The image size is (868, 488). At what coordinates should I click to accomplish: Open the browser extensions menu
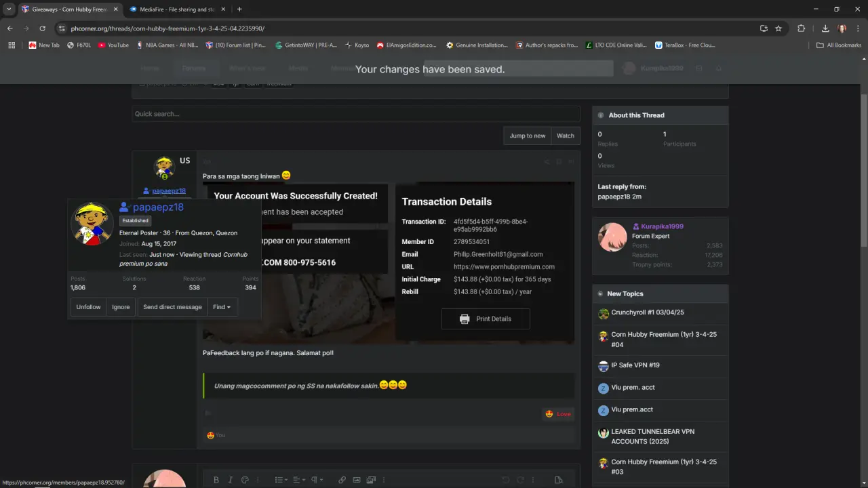click(x=801, y=28)
